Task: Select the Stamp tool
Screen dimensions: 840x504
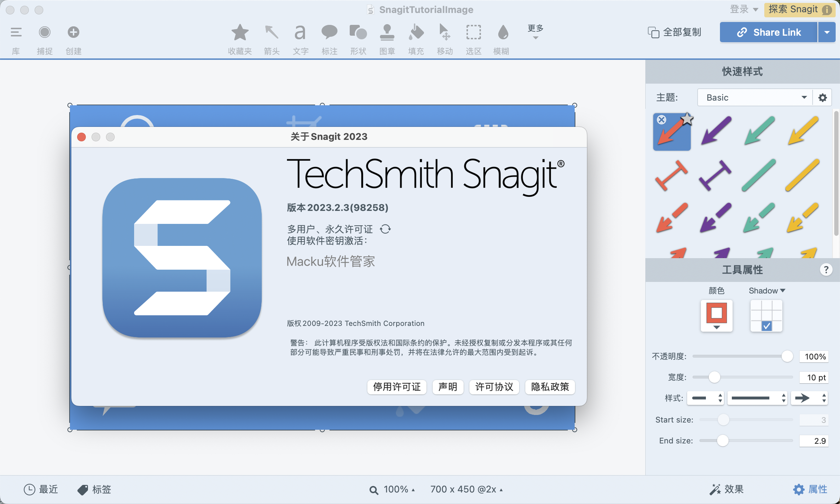Action: coord(387,32)
